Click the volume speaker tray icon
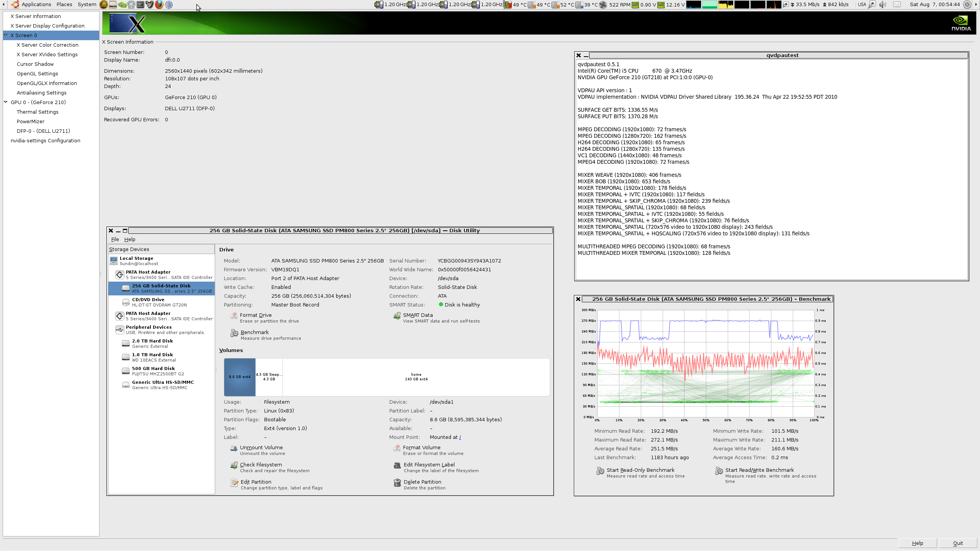Image resolution: width=980 pixels, height=551 pixels. pyautogui.click(x=882, y=5)
